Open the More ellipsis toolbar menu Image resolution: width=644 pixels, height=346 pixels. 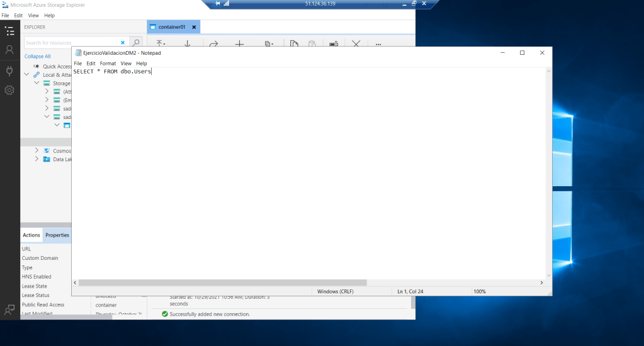tap(378, 44)
